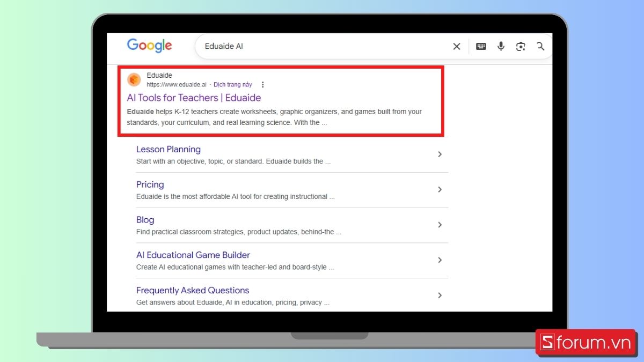Click the magnifier search icon
This screenshot has width=644, height=362.
click(540, 47)
